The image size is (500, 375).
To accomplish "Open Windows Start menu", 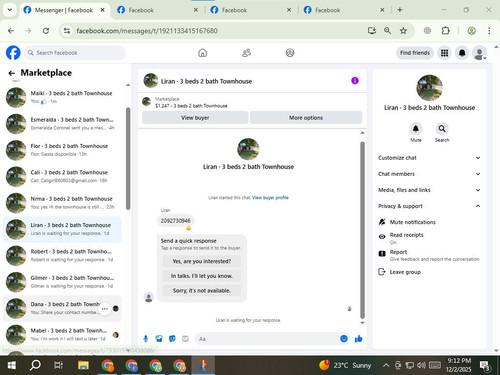I will tap(12, 365).
